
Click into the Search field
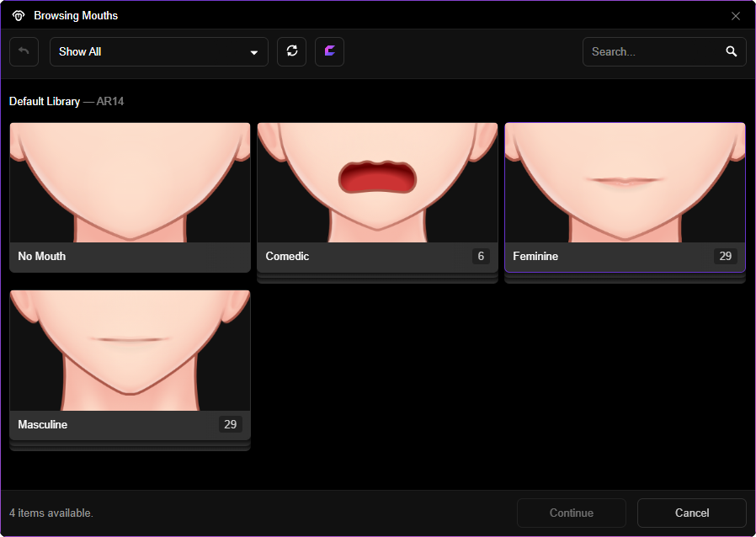pyautogui.click(x=664, y=51)
